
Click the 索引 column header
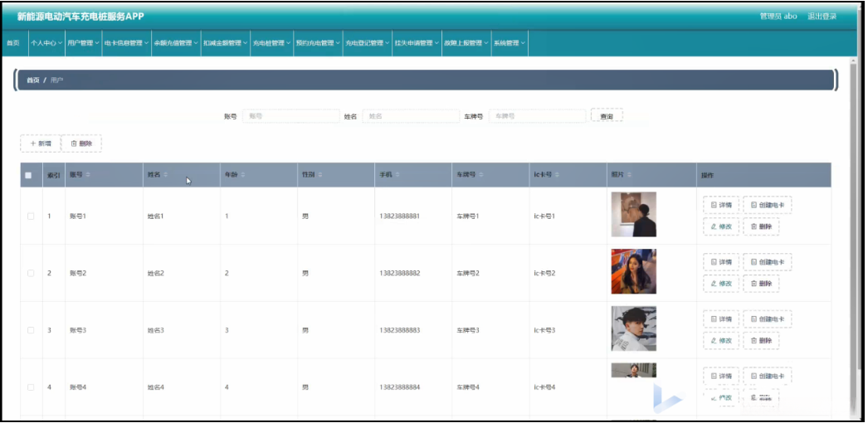click(x=54, y=175)
